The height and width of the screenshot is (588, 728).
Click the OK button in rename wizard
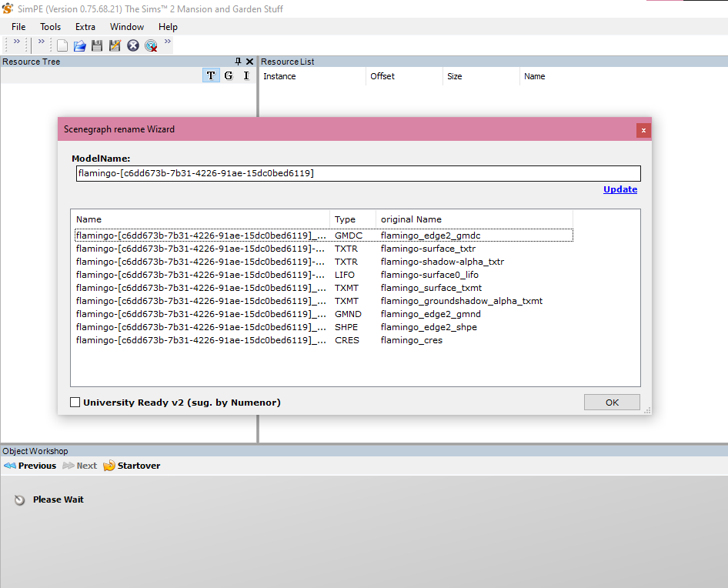click(612, 402)
